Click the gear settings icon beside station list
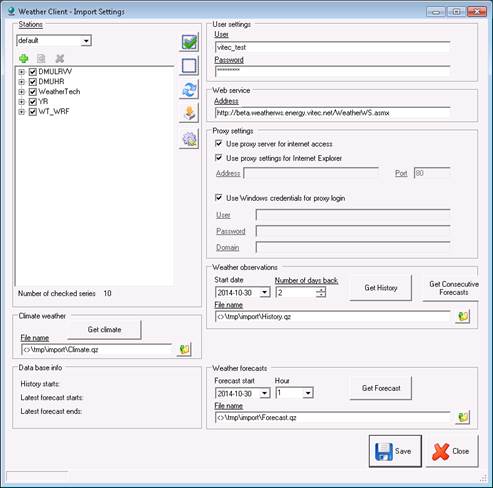 point(189,139)
